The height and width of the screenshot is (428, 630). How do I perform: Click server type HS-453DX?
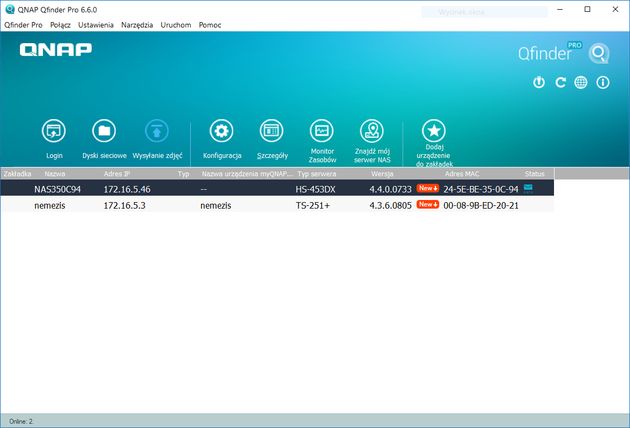315,189
